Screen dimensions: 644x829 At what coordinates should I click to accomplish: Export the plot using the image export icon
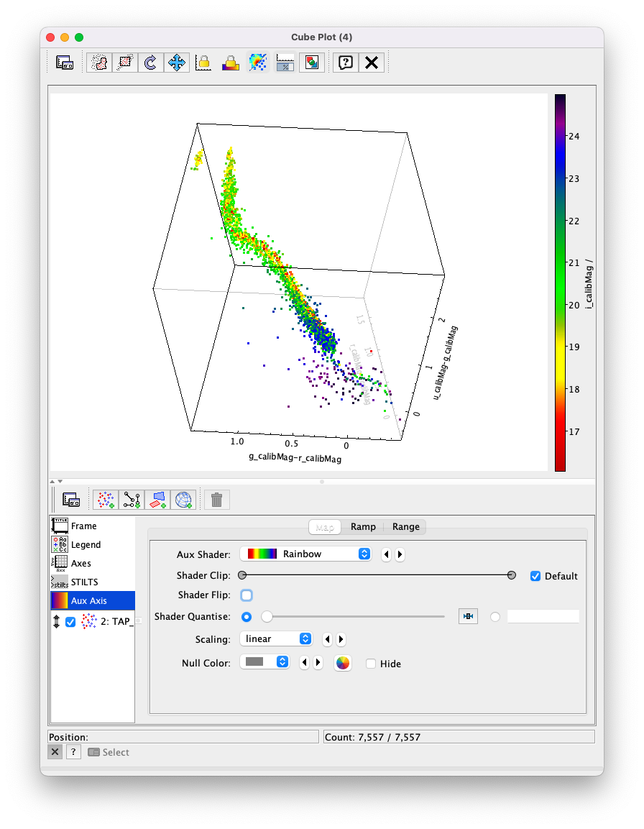point(312,62)
